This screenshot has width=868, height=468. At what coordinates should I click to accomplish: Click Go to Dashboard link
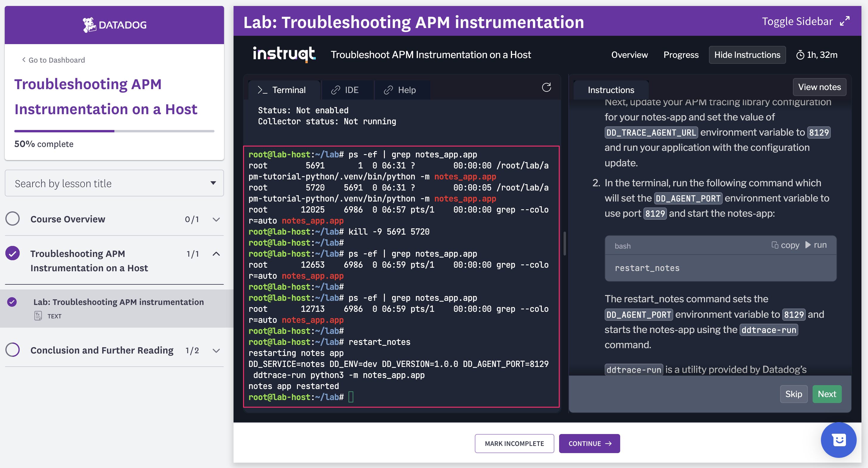click(57, 60)
